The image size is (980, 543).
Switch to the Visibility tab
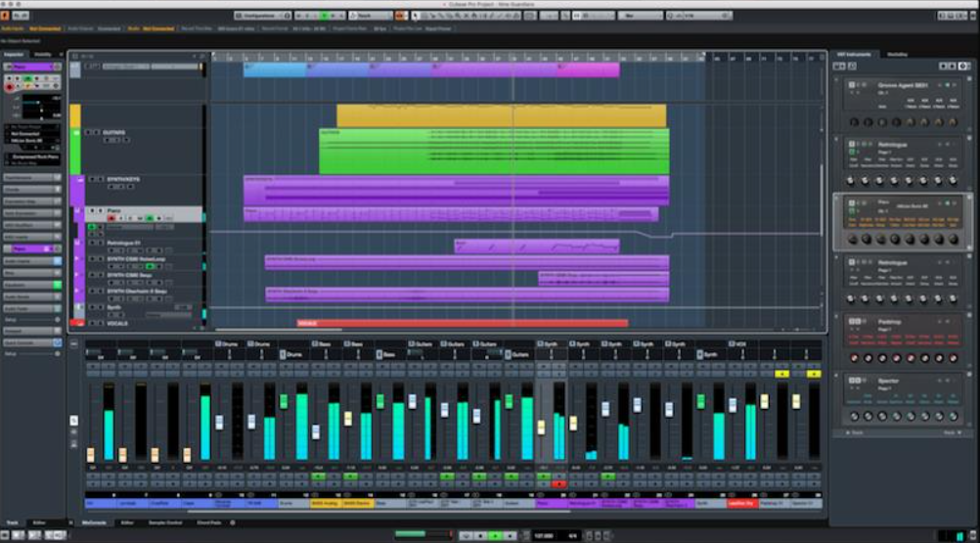click(43, 55)
